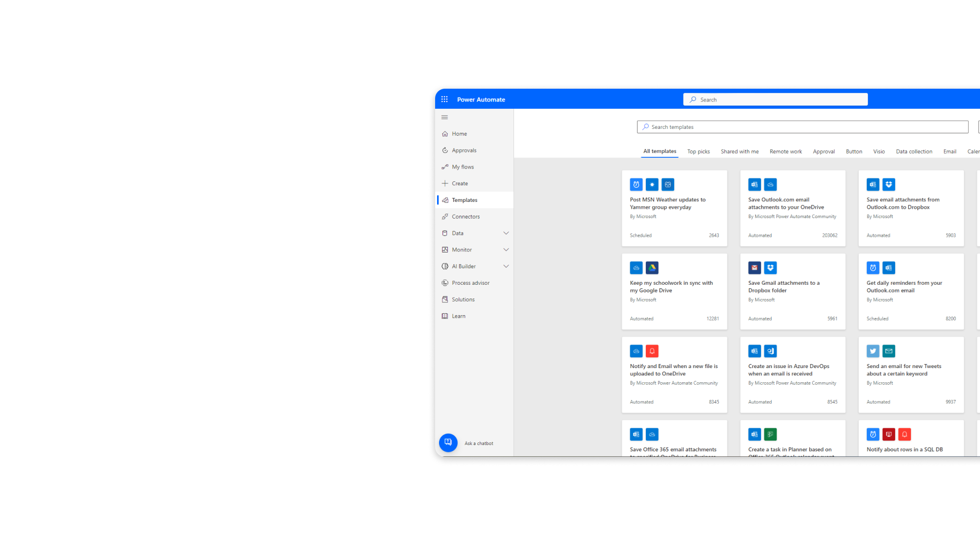Viewport: 980px width, 545px height.
Task: Click the Process advisor icon
Action: point(445,283)
